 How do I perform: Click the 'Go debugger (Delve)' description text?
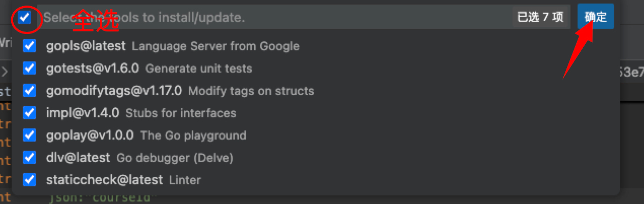pyautogui.click(x=174, y=158)
